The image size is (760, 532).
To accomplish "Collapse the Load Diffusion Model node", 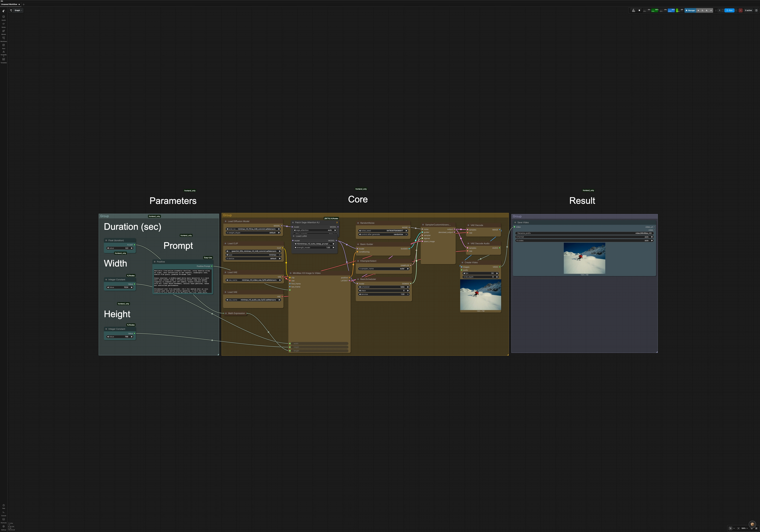I will coord(226,221).
